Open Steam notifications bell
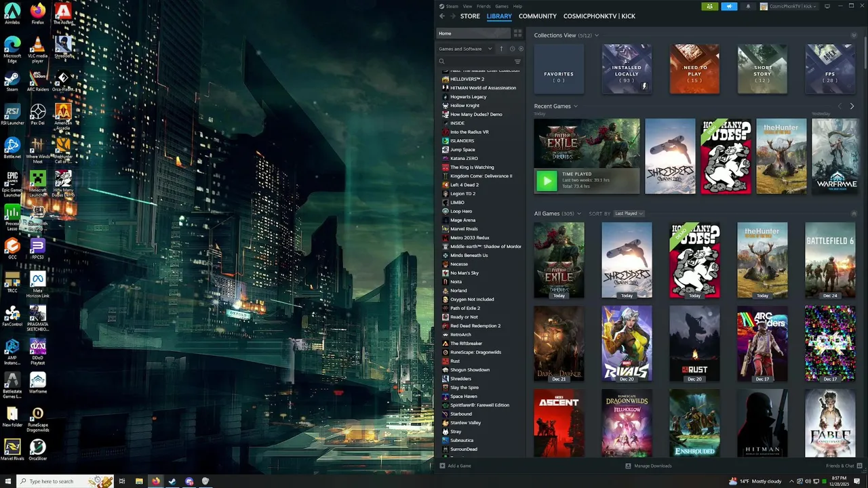This screenshot has height=488, width=868. pyautogui.click(x=749, y=6)
